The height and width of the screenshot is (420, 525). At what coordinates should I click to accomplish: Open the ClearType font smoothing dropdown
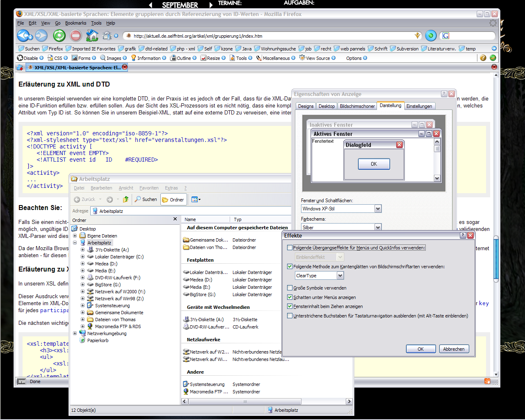(x=340, y=276)
